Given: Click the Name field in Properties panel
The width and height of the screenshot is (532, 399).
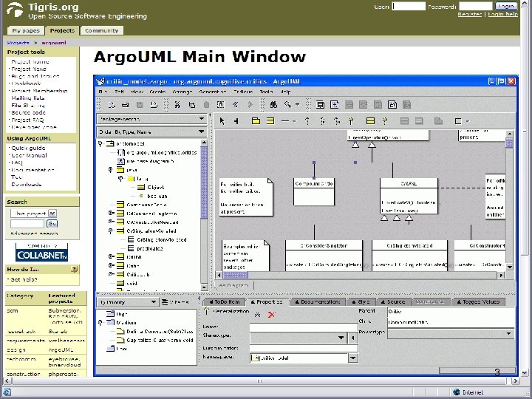Looking at the screenshot, I should point(304,327).
